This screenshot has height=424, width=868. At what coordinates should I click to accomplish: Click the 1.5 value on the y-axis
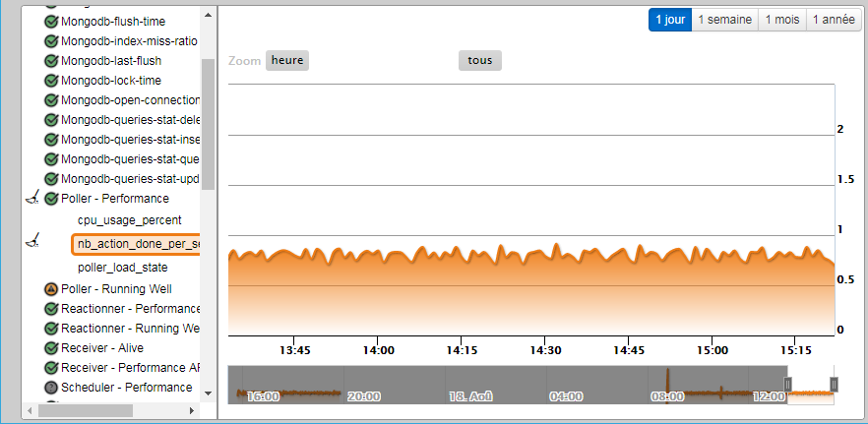845,179
